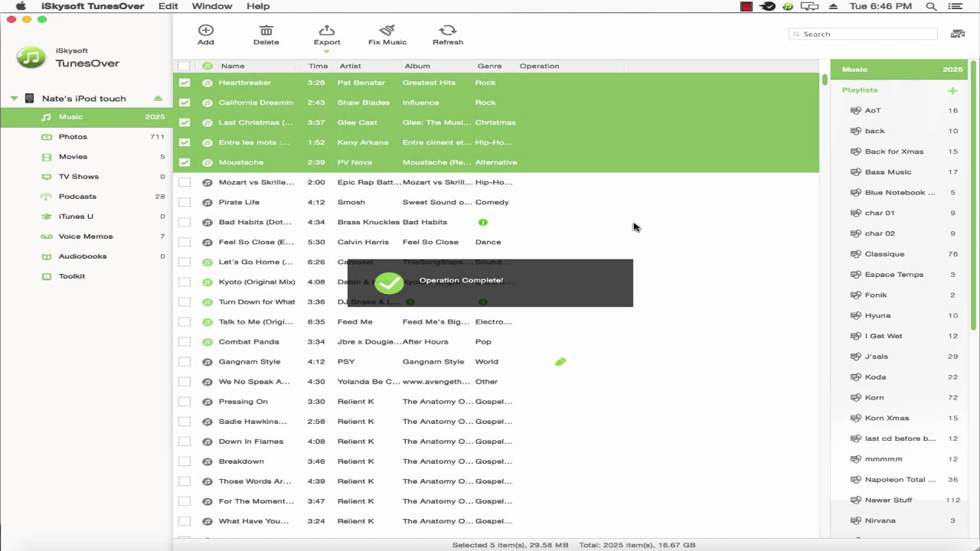The height and width of the screenshot is (551, 980).
Task: Check the Pirate Life checkbox
Action: point(185,202)
